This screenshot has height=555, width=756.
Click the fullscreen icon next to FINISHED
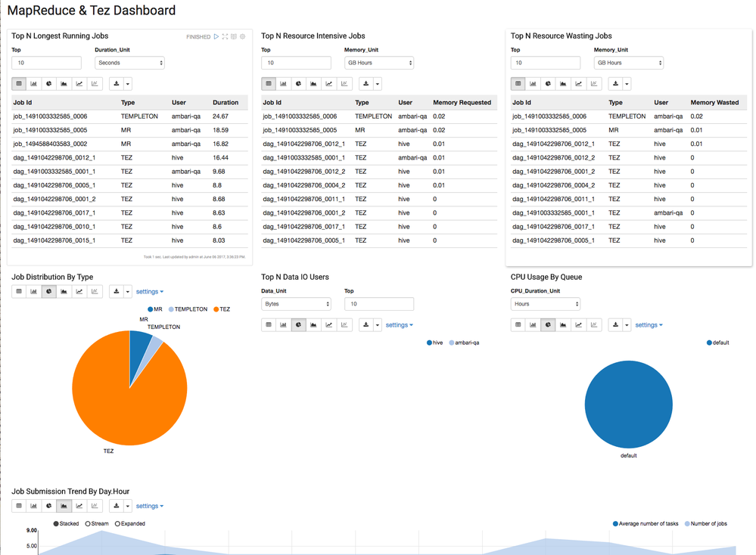tap(225, 36)
